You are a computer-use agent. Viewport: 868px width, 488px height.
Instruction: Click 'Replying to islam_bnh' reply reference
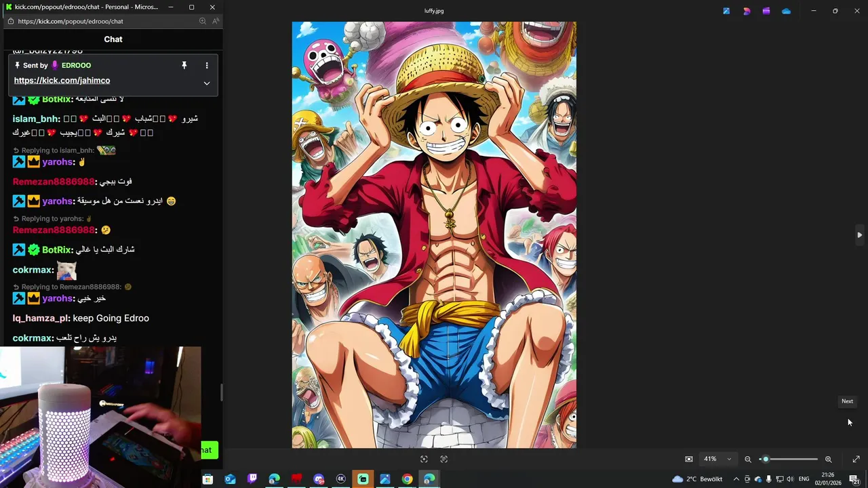pyautogui.click(x=58, y=150)
